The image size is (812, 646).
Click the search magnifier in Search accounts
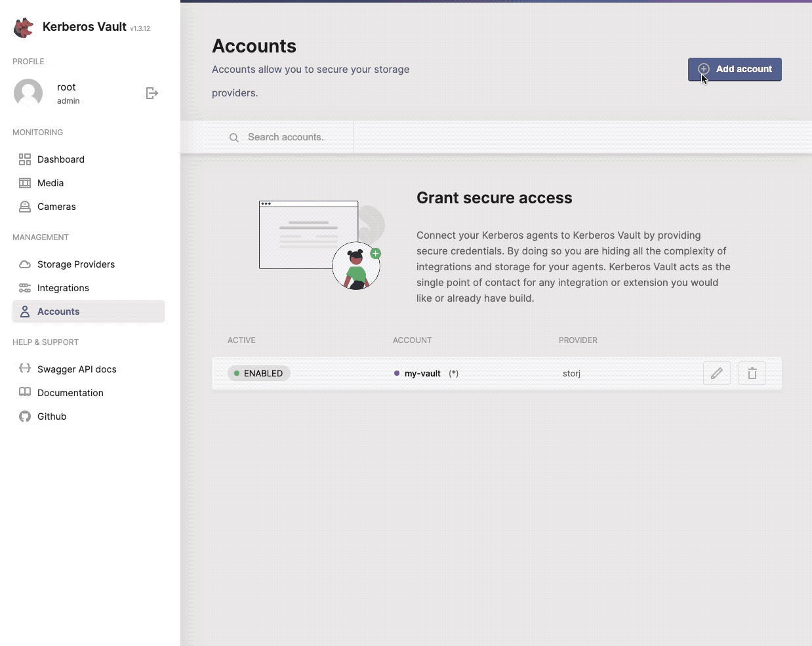[234, 137]
